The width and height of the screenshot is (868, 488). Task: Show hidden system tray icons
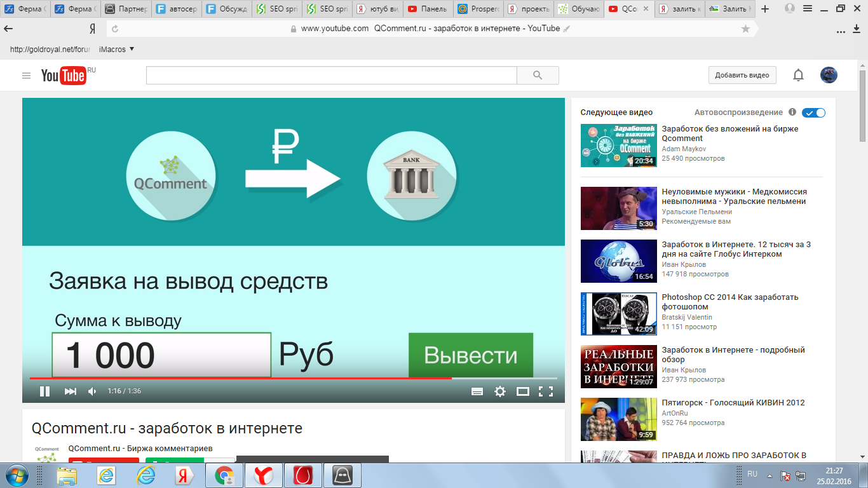coord(770,475)
